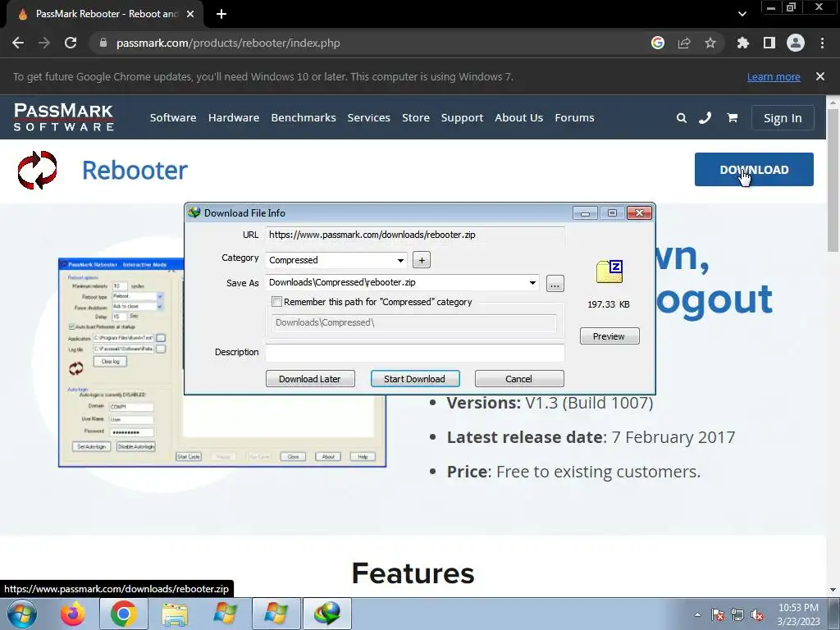Screen dimensions: 840x630
Task: Open a new tab with plus icon
Action: pyautogui.click(x=221, y=14)
